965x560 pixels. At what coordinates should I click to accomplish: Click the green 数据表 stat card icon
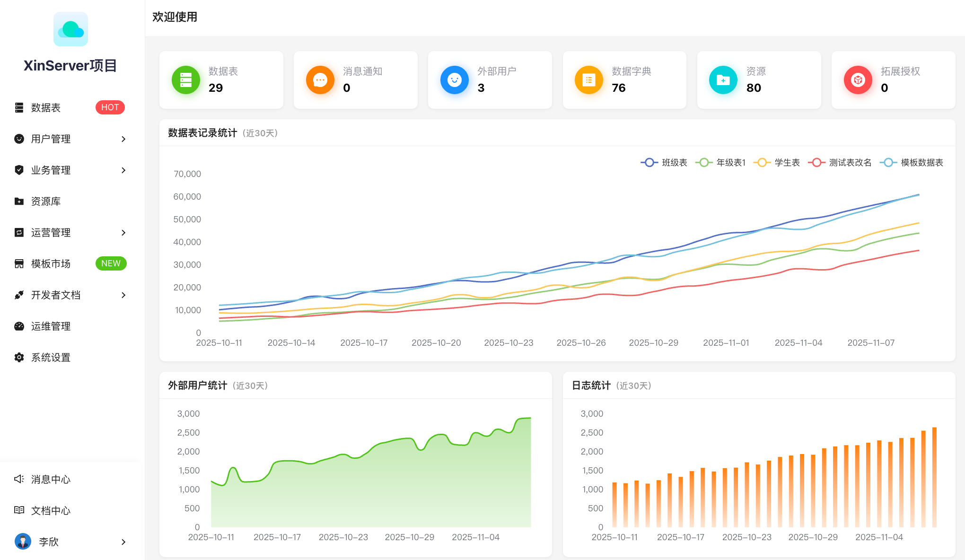pyautogui.click(x=185, y=80)
